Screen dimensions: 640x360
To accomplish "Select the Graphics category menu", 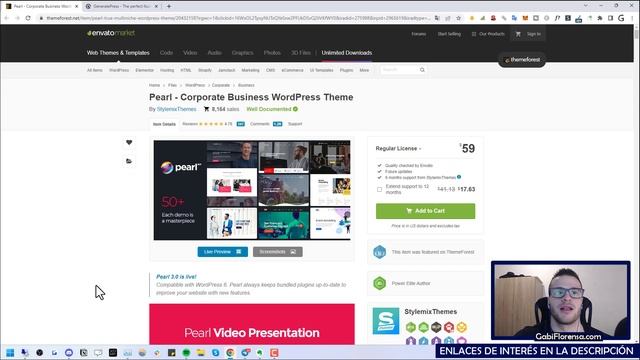I will click(x=242, y=53).
